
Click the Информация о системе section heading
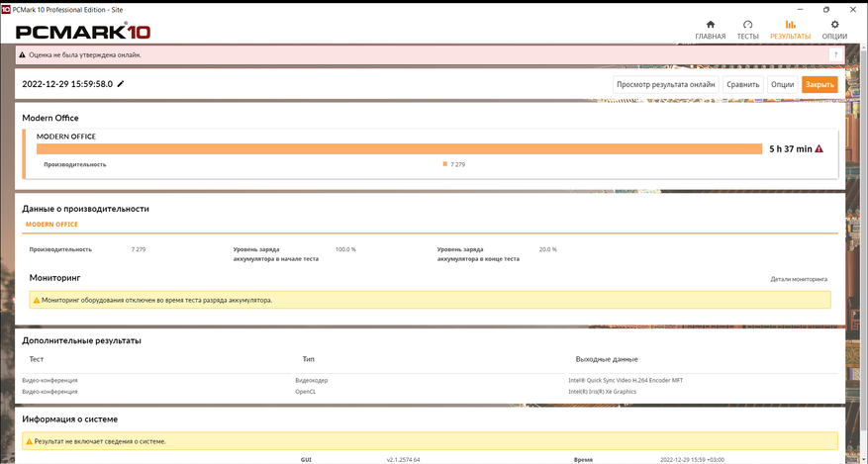point(69,419)
